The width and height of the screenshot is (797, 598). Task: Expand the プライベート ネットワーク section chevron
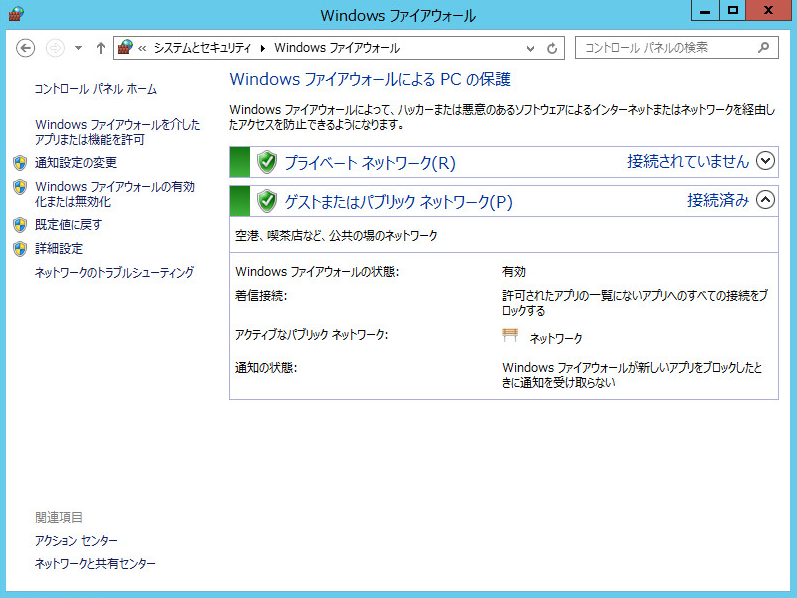pos(765,161)
